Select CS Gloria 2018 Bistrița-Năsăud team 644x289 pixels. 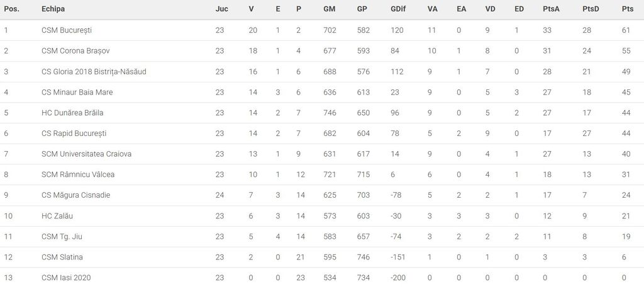tap(94, 72)
